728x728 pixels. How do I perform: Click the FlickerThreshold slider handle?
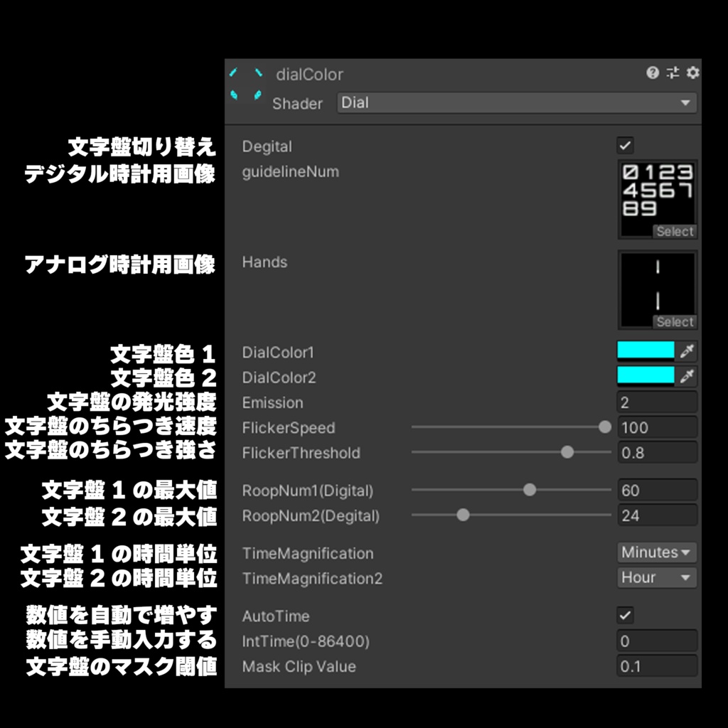(567, 452)
